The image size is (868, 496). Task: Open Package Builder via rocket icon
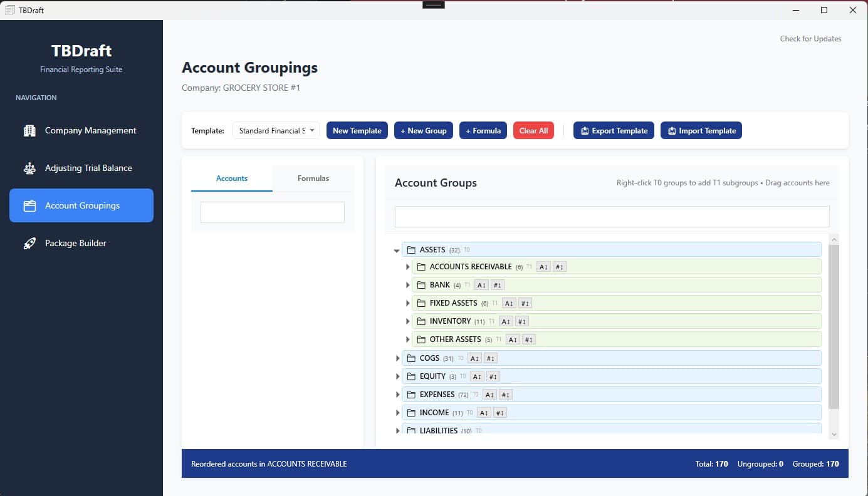pos(29,244)
